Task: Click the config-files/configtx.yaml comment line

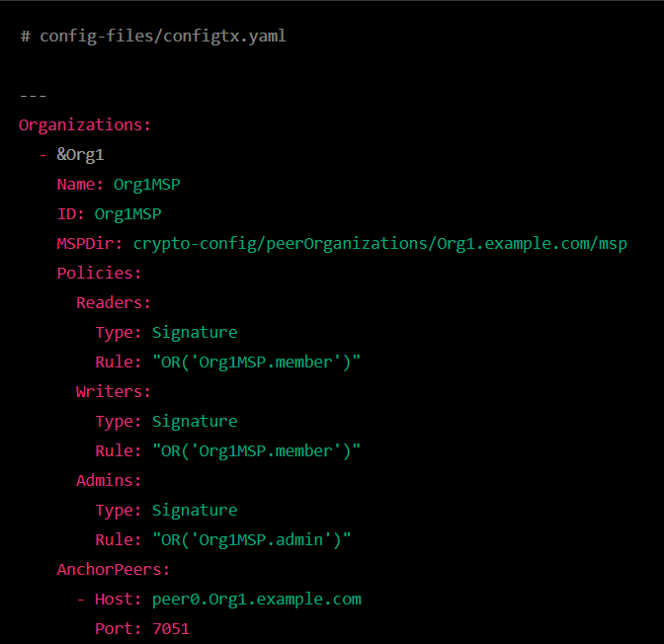Action: (153, 36)
